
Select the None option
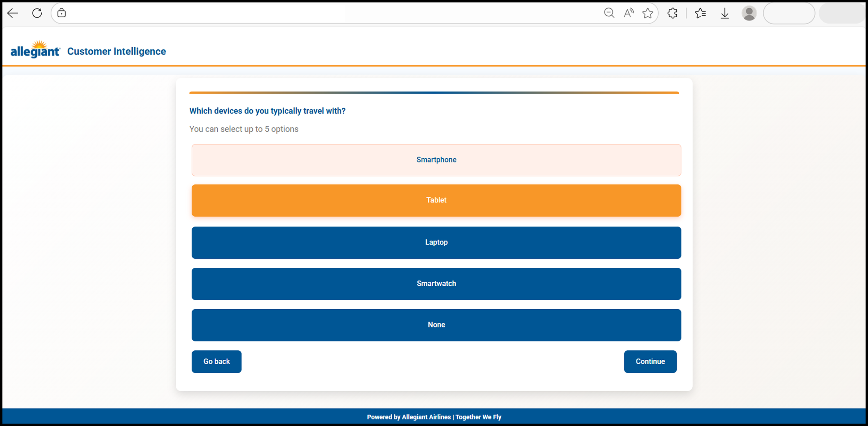(x=436, y=325)
